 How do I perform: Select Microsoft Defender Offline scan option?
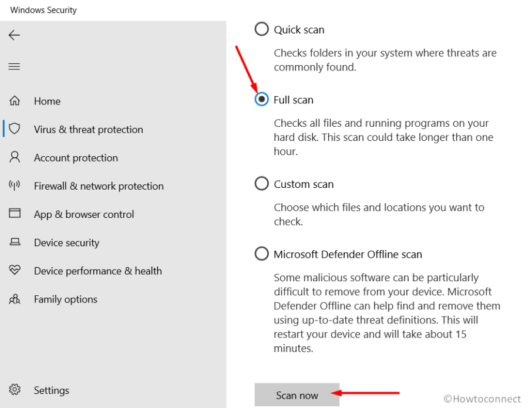coord(261,254)
